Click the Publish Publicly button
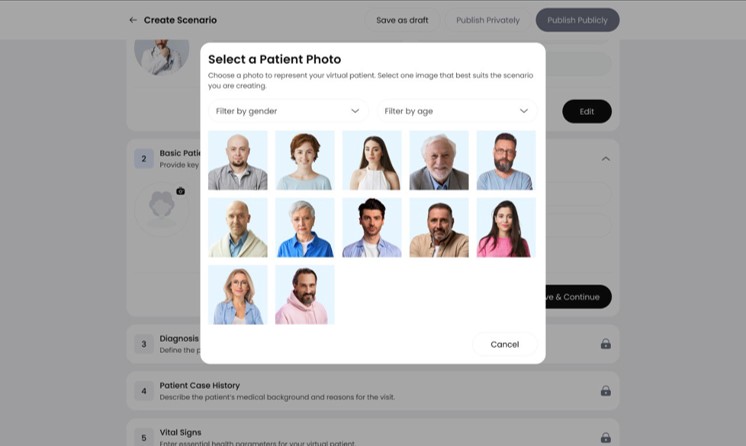This screenshot has width=746, height=446. click(x=577, y=20)
